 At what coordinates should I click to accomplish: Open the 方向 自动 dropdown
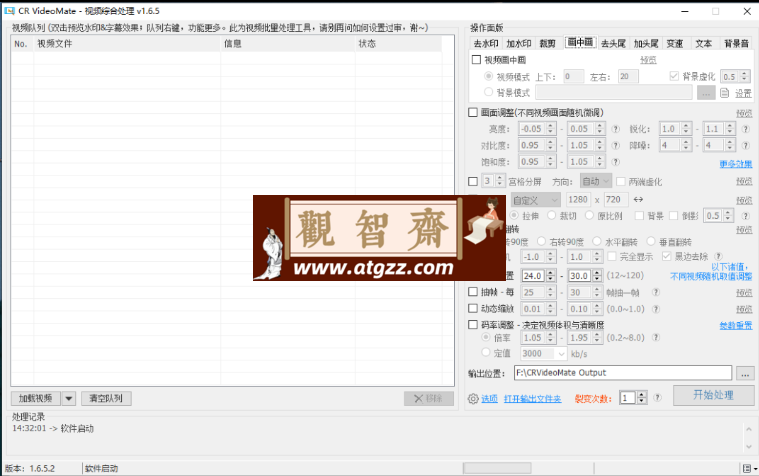596,182
